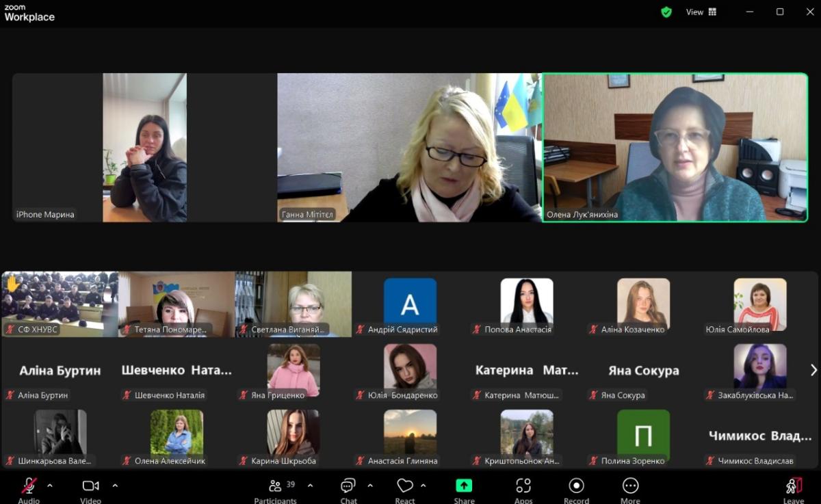Click muted mic icon beside Яна Гриценко

tap(244, 395)
